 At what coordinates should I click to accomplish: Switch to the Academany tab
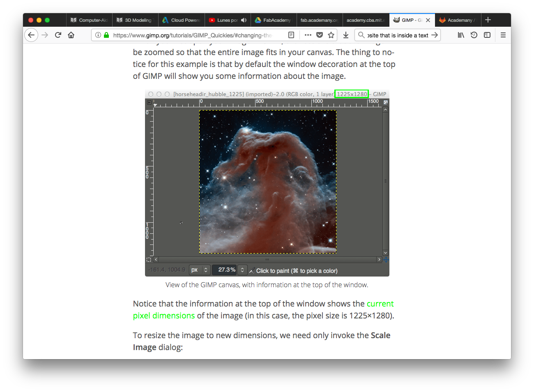tap(457, 20)
